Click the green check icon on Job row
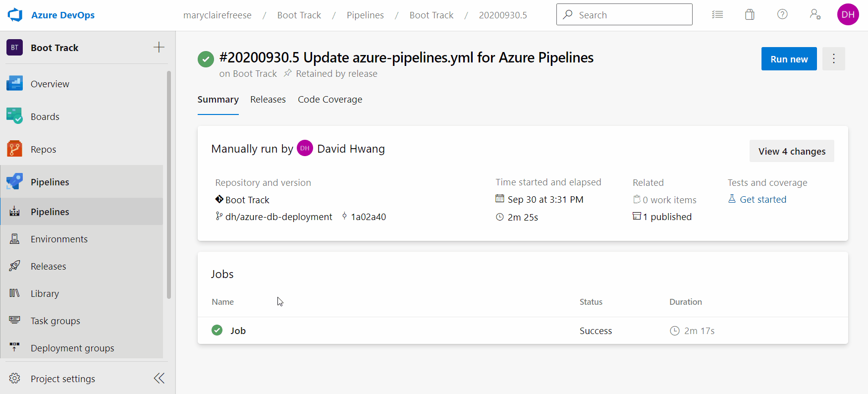 pos(217,330)
